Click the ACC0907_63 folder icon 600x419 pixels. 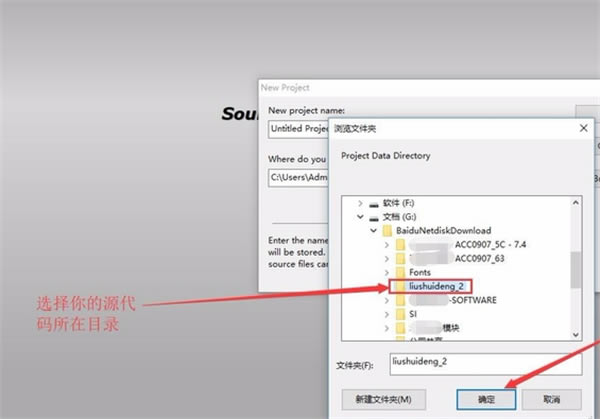click(401, 259)
